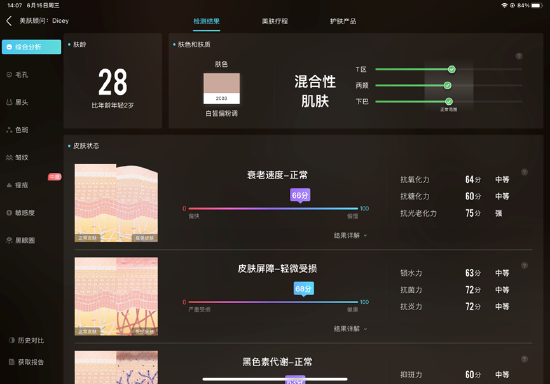Open 历史对比 history comparison
The width and height of the screenshot is (550, 384).
point(27,340)
